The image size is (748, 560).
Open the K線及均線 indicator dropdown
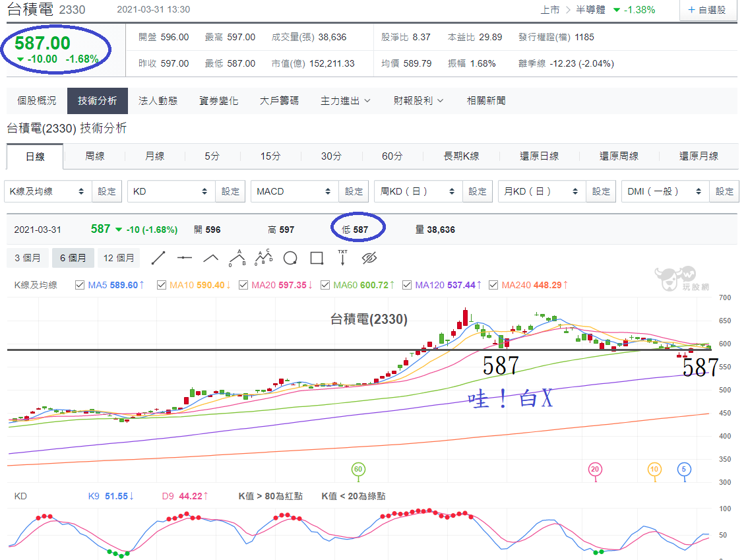47,191
